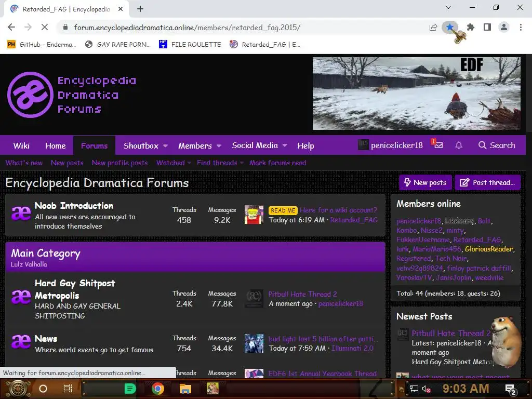Open the Chrome tab search chevron

point(448,7)
